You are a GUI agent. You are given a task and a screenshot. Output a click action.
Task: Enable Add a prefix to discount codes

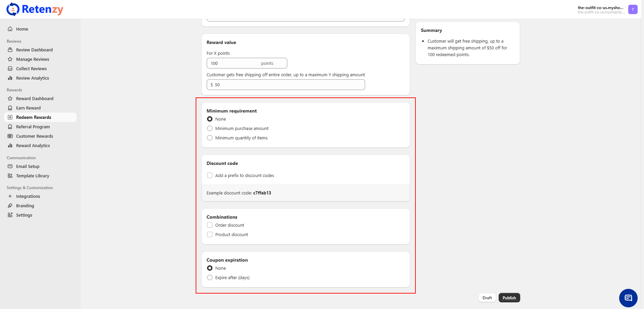(x=210, y=175)
